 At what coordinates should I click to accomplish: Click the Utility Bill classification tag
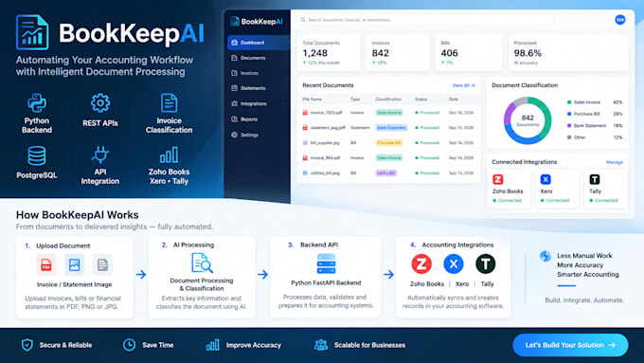(386, 173)
